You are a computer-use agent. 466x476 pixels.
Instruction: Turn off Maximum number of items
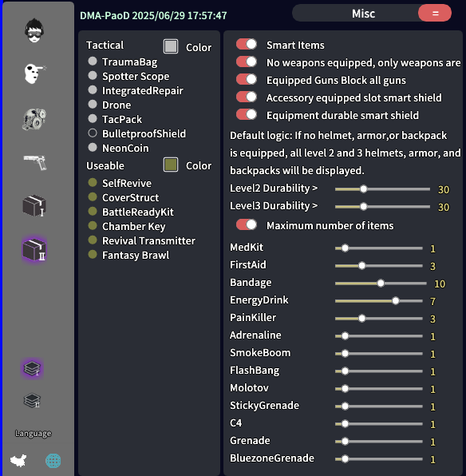(x=247, y=225)
